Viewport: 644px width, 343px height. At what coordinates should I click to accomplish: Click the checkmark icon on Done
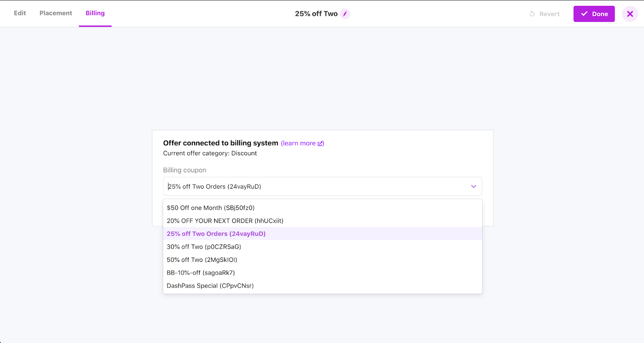[x=584, y=14]
